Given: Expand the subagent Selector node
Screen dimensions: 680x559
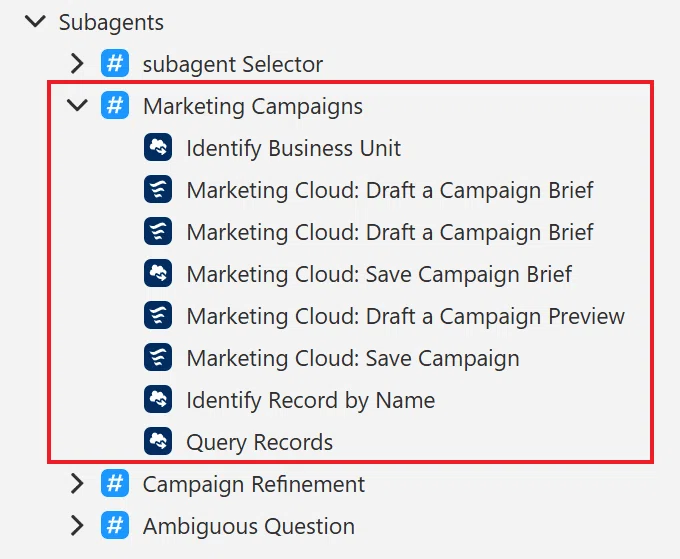Looking at the screenshot, I should click(77, 63).
